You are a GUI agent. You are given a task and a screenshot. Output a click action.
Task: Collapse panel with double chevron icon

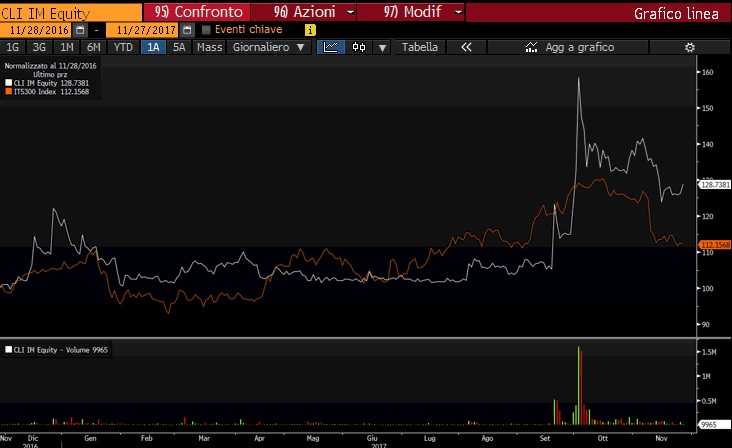466,47
